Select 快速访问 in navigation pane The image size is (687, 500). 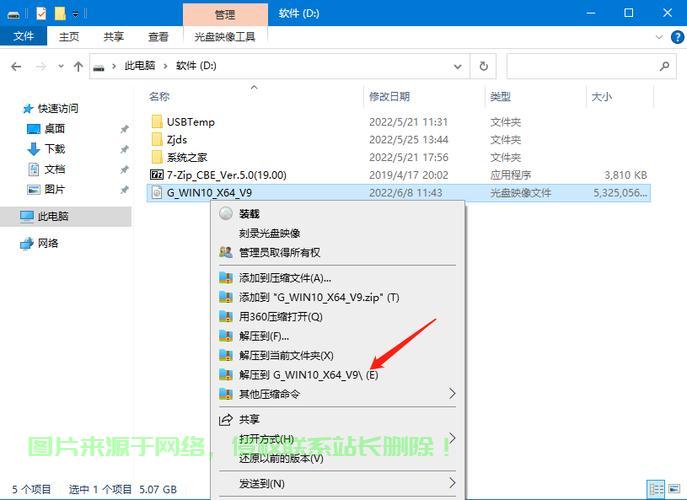pos(57,108)
